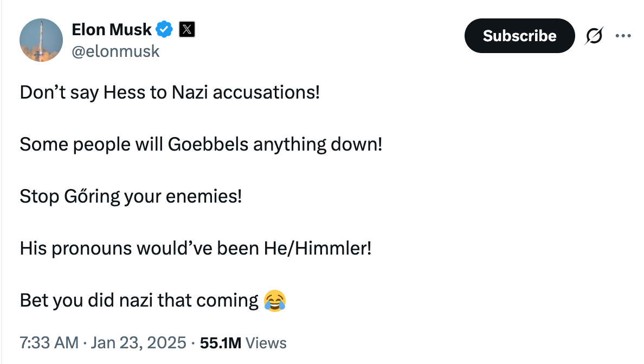
Task: Click the blue verified checkmark badge
Action: click(x=165, y=29)
